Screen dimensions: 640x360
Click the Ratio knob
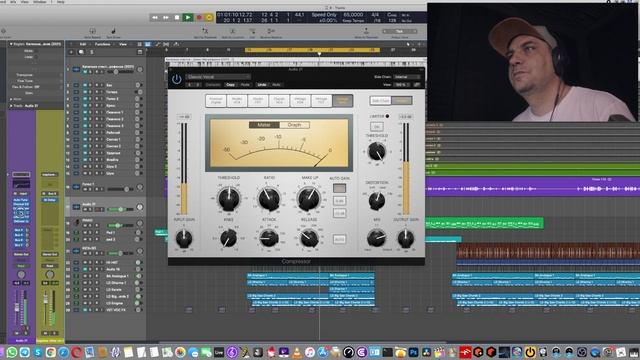269,198
